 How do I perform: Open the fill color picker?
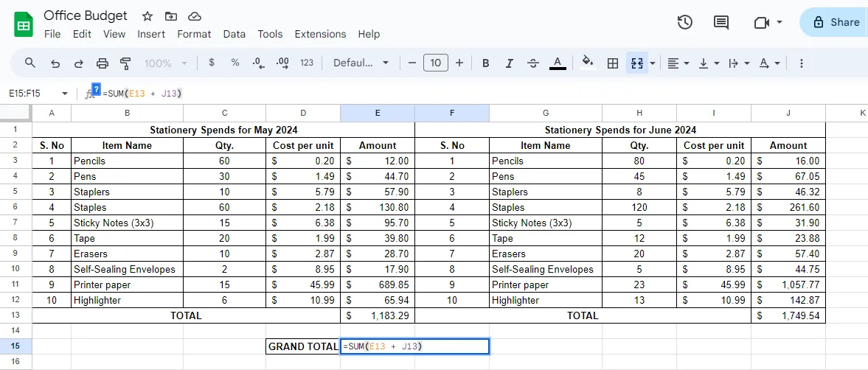[588, 63]
